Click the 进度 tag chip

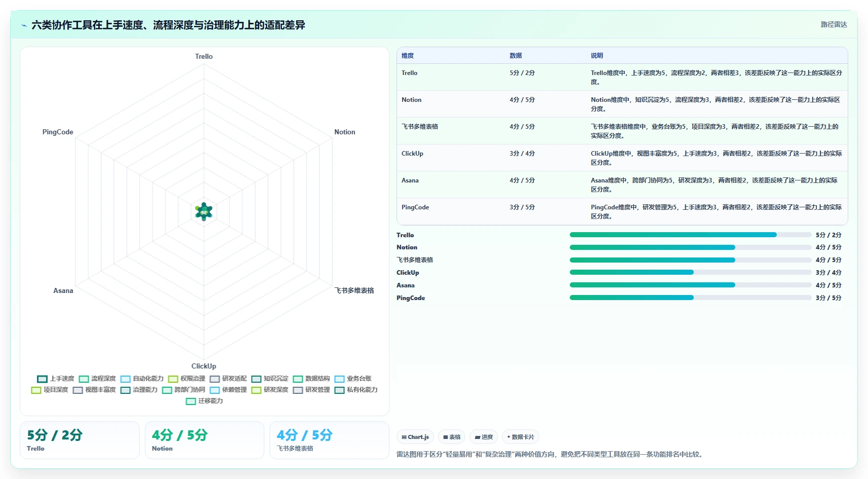tap(484, 437)
